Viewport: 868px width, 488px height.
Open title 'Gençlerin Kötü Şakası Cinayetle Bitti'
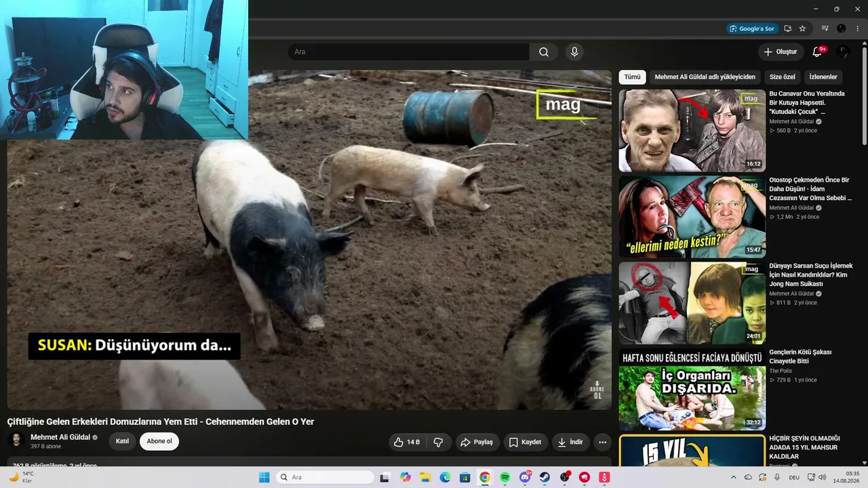tap(800, 357)
